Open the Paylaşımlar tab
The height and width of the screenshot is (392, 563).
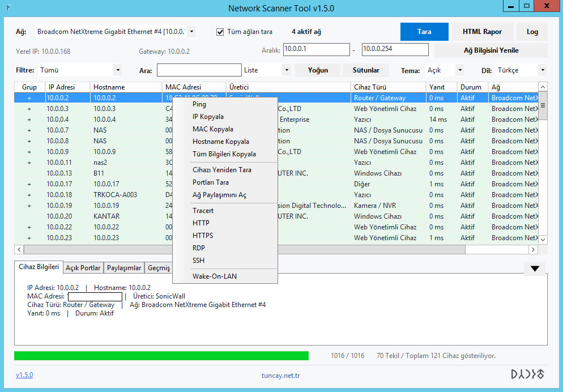[124, 268]
